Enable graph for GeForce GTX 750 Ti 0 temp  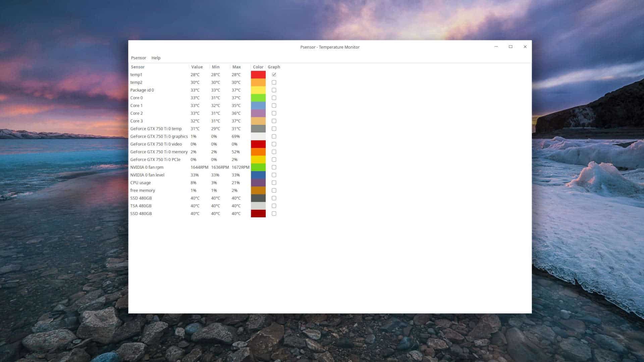click(x=274, y=128)
